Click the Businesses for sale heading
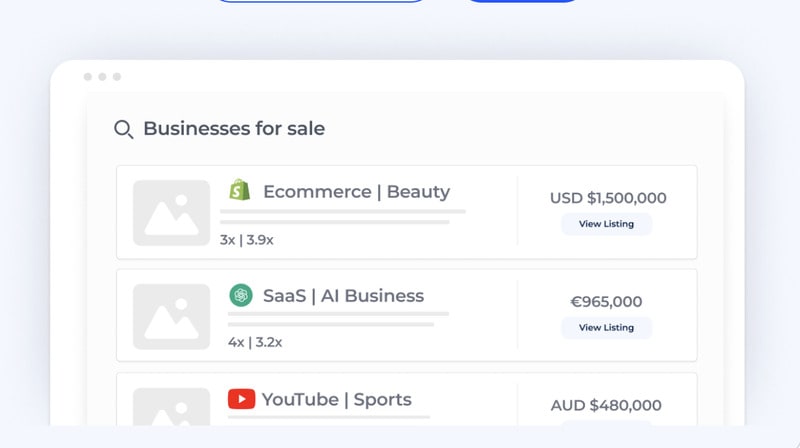The image size is (800, 448). [x=234, y=128]
